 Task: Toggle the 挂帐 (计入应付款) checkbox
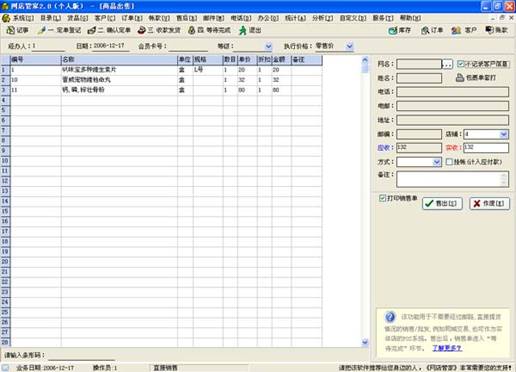coord(449,162)
